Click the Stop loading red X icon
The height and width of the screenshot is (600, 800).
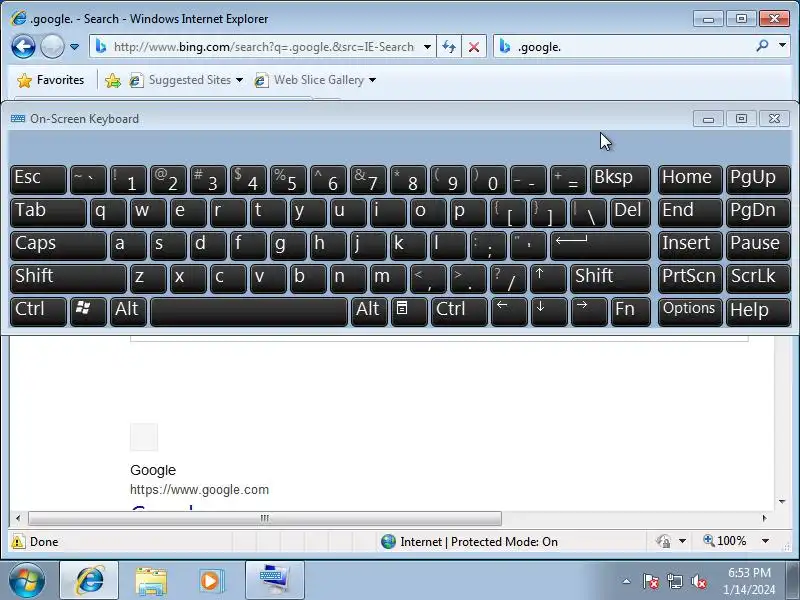(474, 47)
